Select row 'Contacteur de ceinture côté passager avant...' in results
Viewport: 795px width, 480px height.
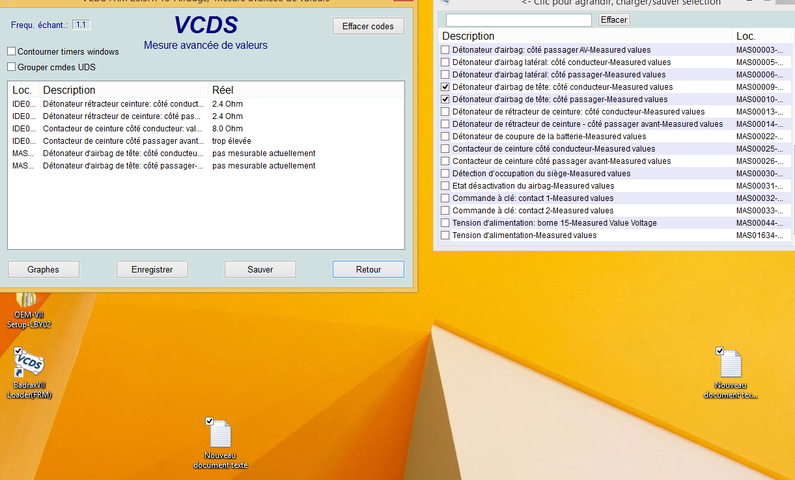[206, 141]
